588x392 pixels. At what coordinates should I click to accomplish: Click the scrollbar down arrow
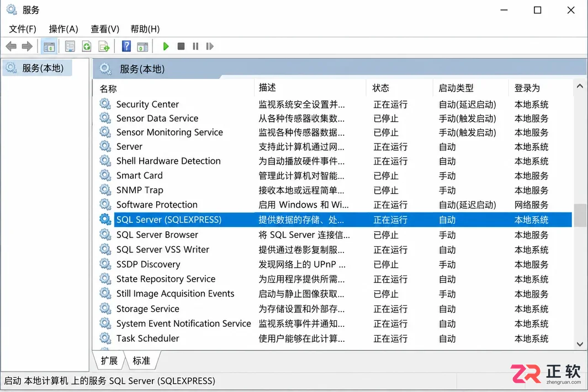(580, 344)
